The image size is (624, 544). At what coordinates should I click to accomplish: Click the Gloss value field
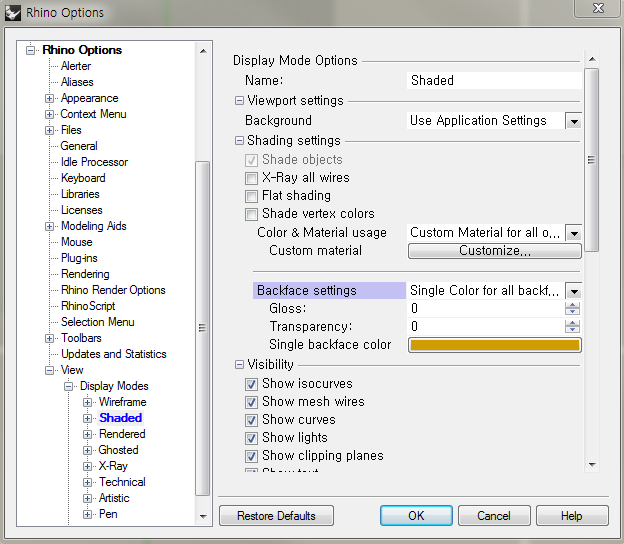486,309
